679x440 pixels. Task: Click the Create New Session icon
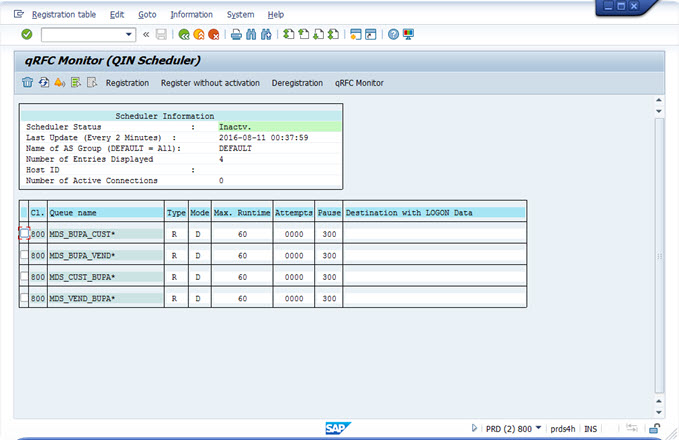coord(356,34)
